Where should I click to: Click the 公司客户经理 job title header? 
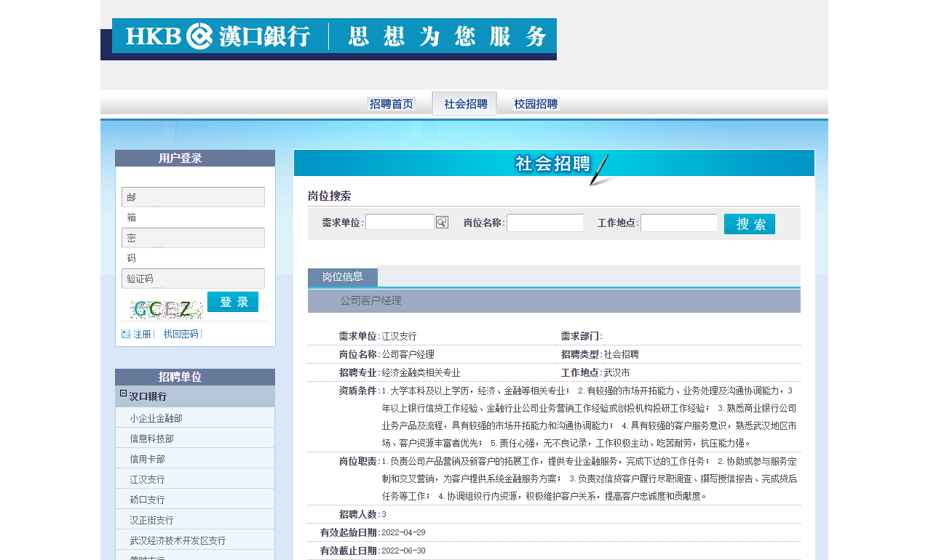pyautogui.click(x=370, y=300)
